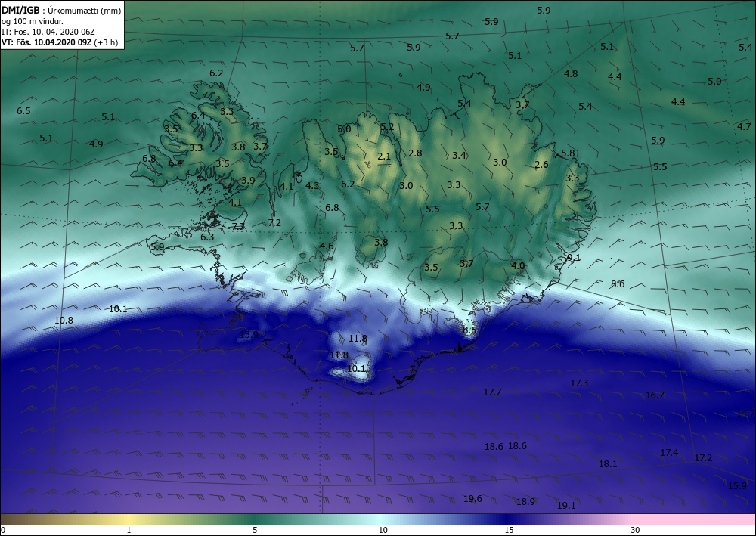The width and height of the screenshot is (756, 536).
Task: Click the 8.5 value on the map
Action: click(469, 330)
